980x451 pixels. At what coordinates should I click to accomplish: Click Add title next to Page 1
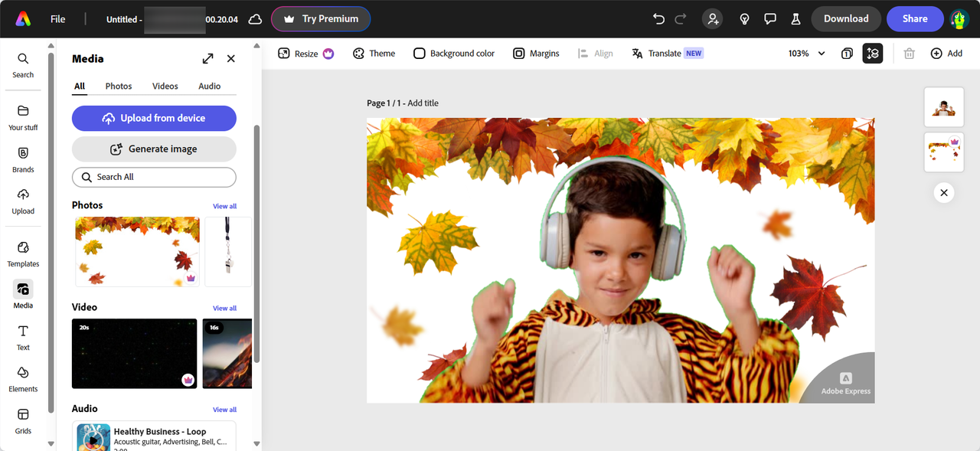click(x=423, y=103)
